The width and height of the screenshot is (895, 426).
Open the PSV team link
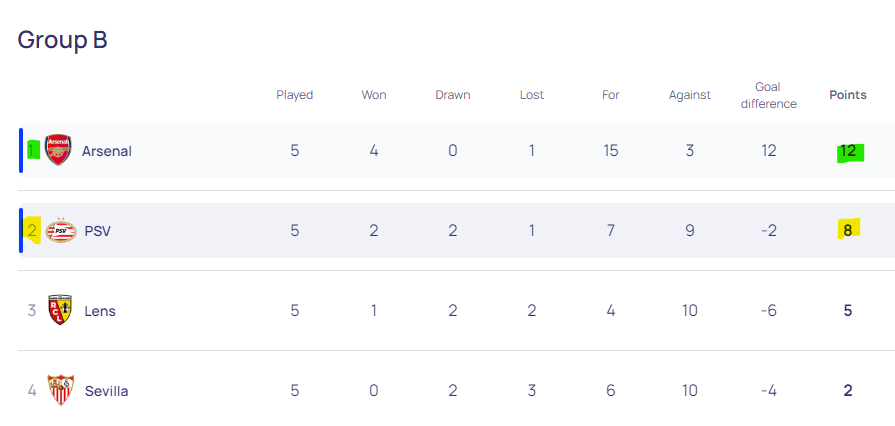[x=98, y=231]
